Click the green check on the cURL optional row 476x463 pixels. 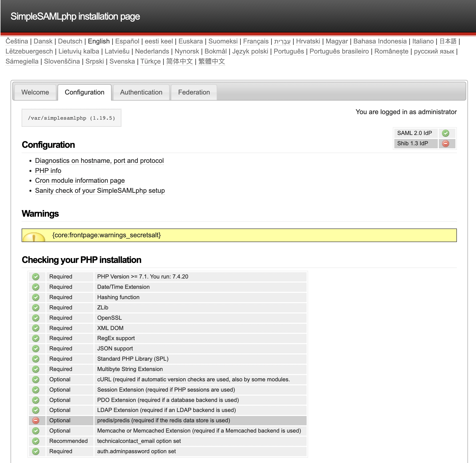36,380
